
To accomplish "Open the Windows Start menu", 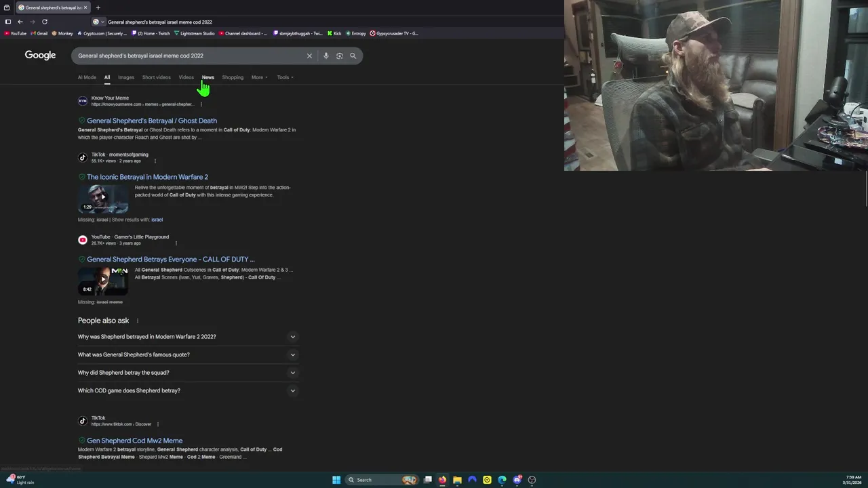I will [336, 480].
